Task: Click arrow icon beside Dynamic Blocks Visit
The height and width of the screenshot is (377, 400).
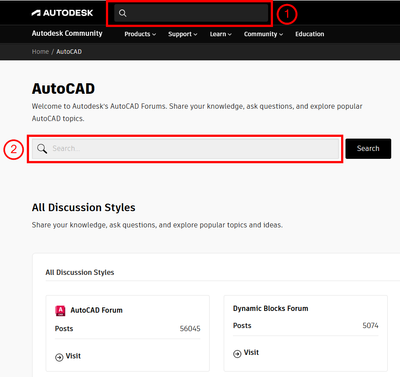Action: pos(237,353)
